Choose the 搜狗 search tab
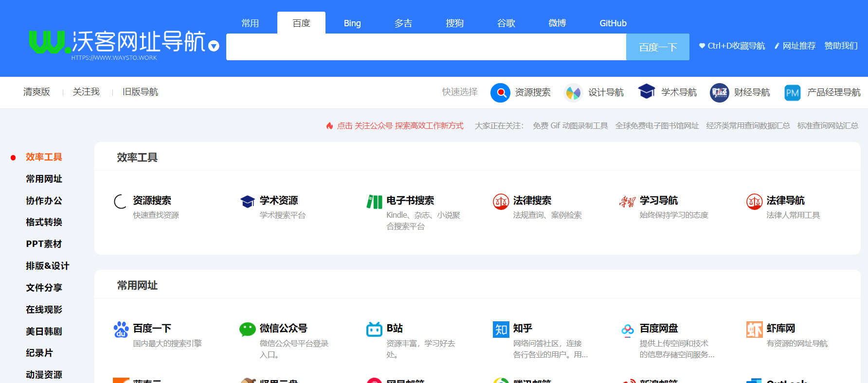Image resolution: width=868 pixels, height=383 pixels. pyautogui.click(x=454, y=23)
